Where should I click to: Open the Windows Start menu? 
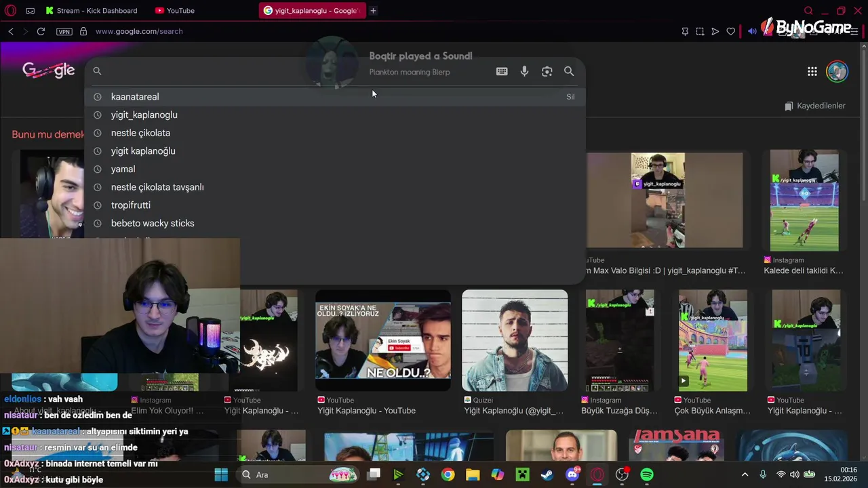point(221,474)
